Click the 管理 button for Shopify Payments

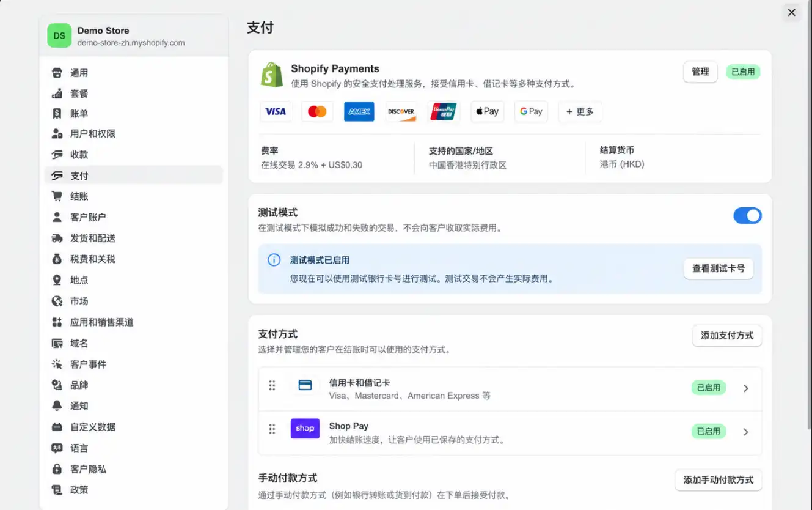click(700, 72)
